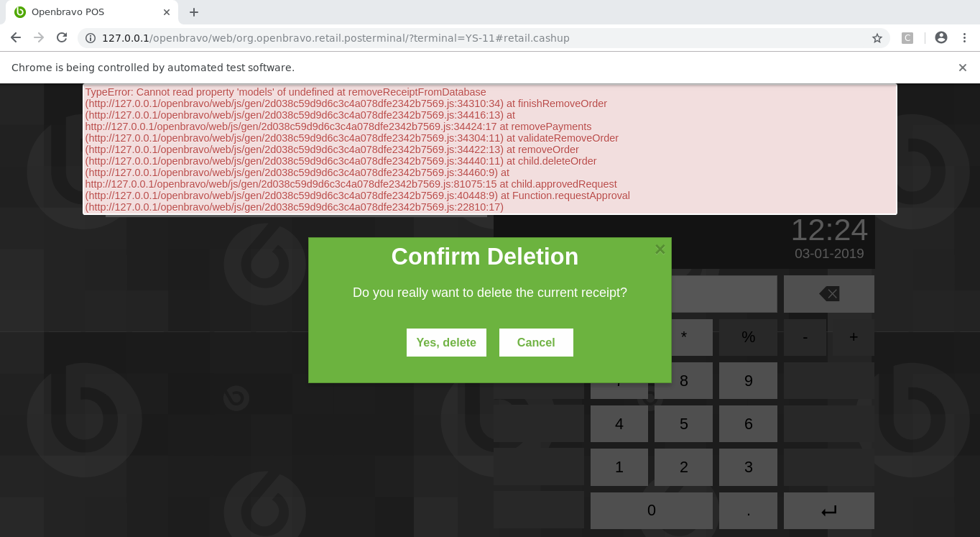Viewport: 980px width, 537px height.
Task: Go forward in the browser history
Action: coord(39,38)
